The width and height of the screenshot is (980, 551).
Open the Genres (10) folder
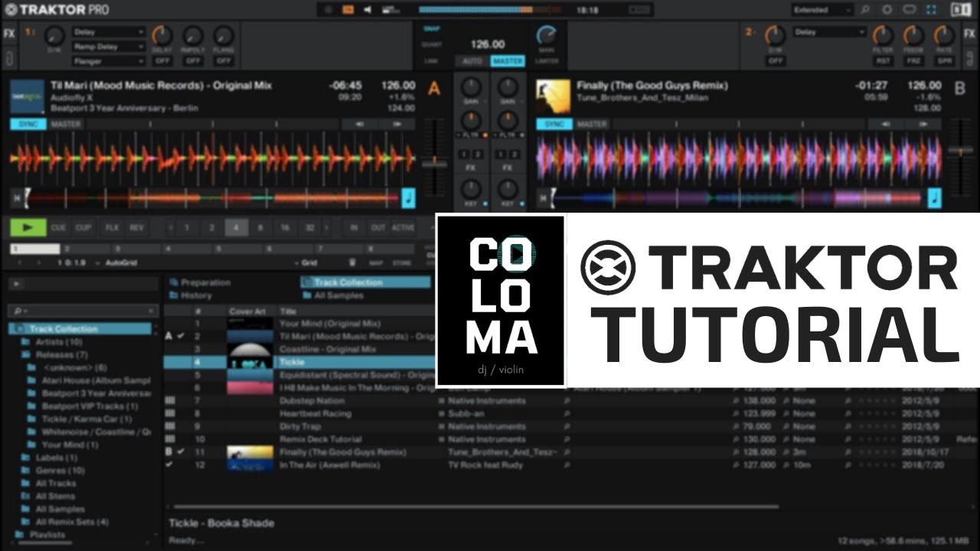[60, 471]
